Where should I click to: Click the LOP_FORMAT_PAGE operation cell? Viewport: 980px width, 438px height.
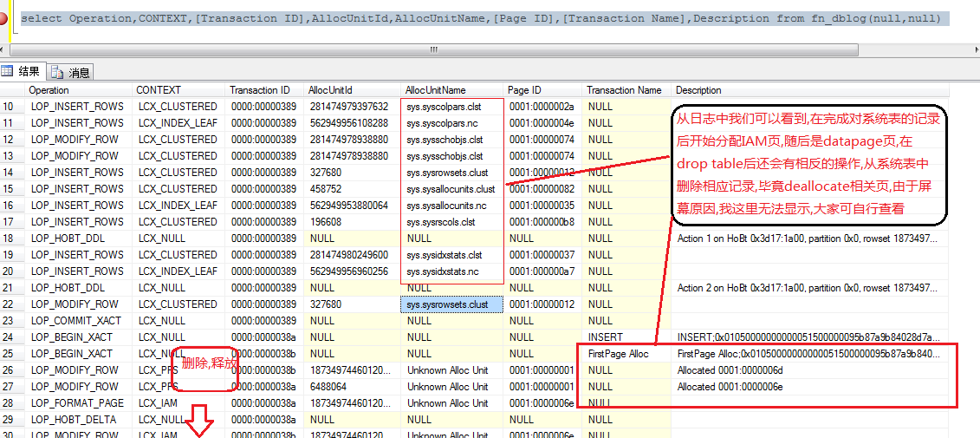point(77,403)
